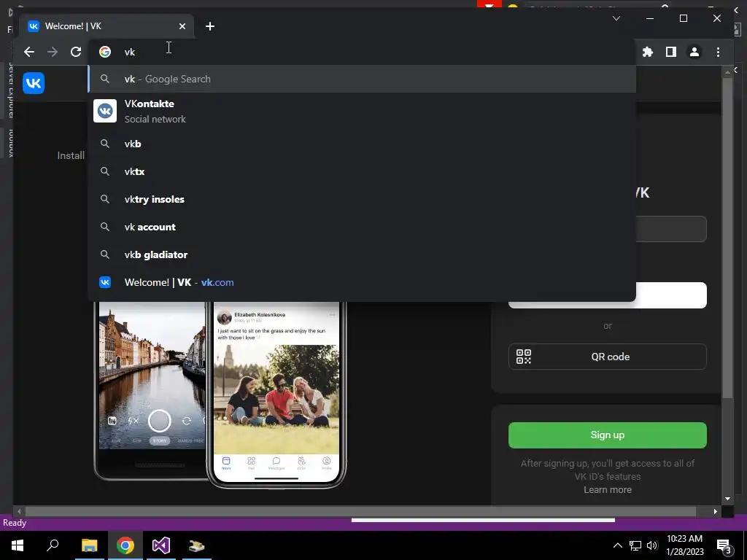Click the QR code icon
The width and height of the screenshot is (747, 560).
pos(524,356)
